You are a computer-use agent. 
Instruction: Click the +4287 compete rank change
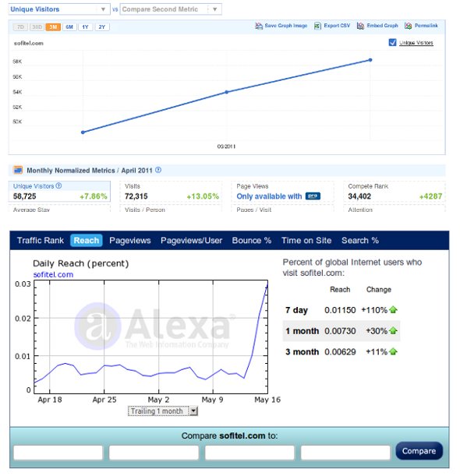pyautogui.click(x=430, y=196)
